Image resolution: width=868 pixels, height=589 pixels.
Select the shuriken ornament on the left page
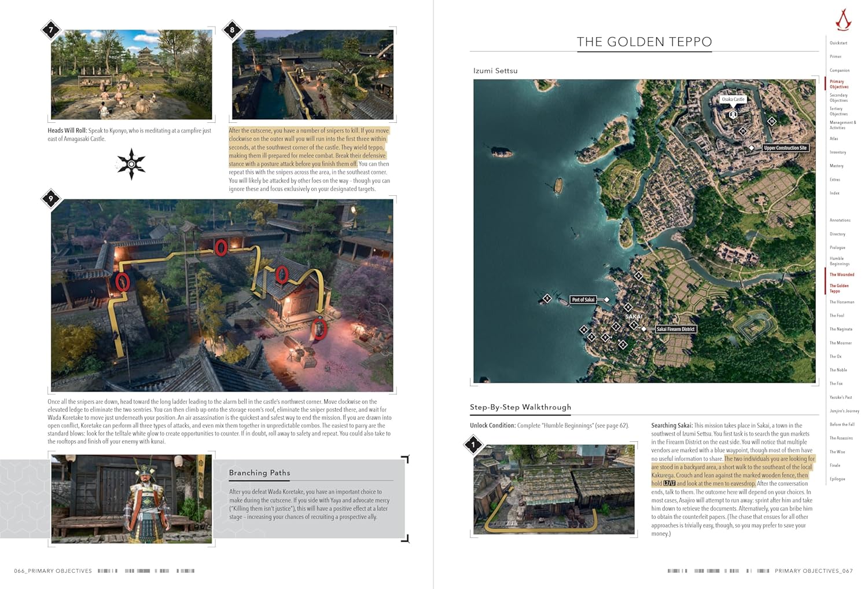132,164
